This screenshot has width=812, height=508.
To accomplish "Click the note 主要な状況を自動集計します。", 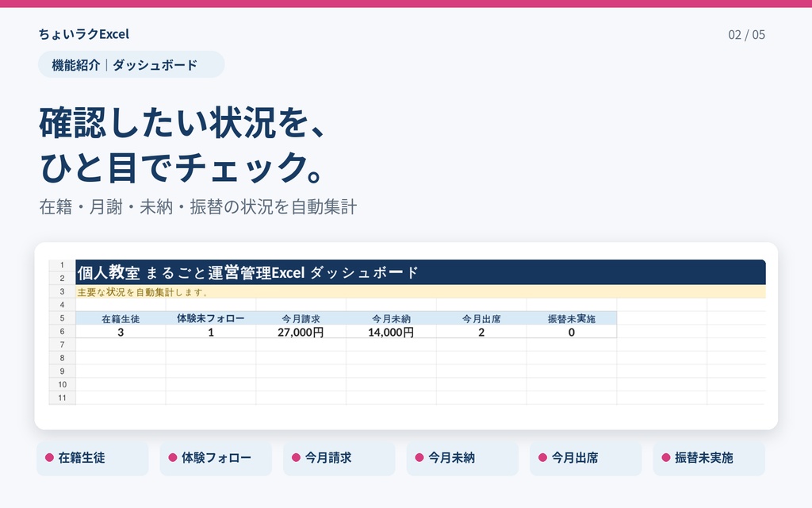I will 420,292.
